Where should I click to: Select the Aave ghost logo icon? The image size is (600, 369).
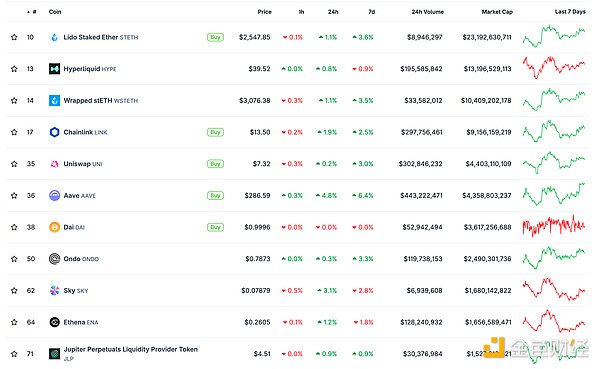[54, 196]
